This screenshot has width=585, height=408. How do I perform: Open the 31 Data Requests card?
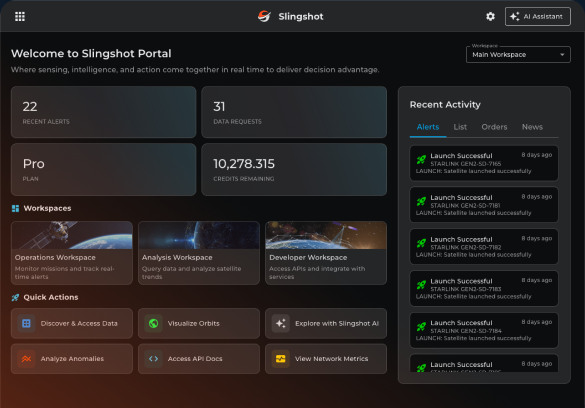294,112
